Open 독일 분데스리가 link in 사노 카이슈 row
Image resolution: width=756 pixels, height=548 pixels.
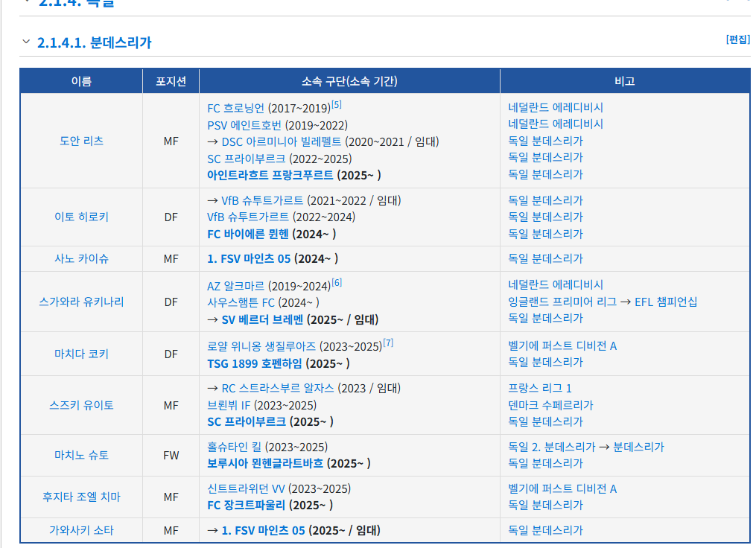pos(546,259)
